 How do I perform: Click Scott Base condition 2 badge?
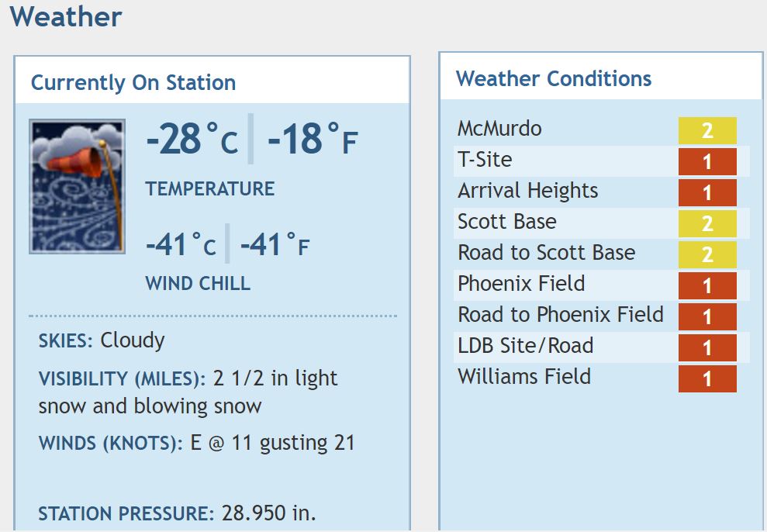tap(707, 223)
